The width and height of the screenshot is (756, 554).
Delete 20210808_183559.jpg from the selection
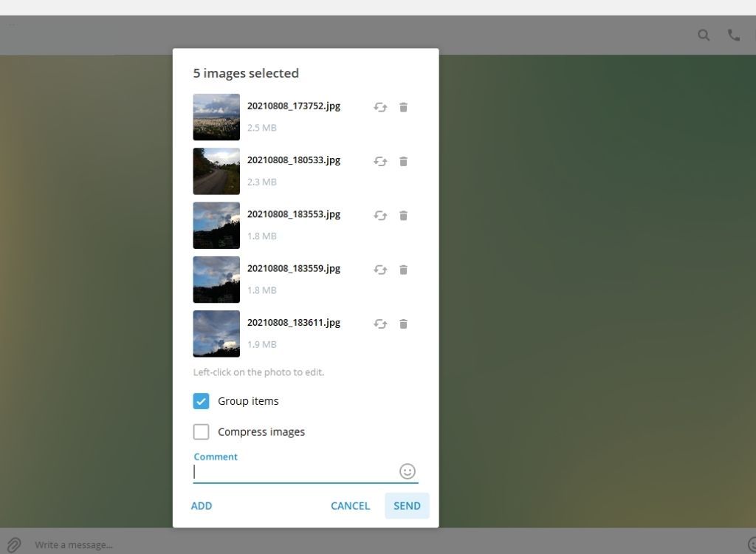pyautogui.click(x=404, y=270)
